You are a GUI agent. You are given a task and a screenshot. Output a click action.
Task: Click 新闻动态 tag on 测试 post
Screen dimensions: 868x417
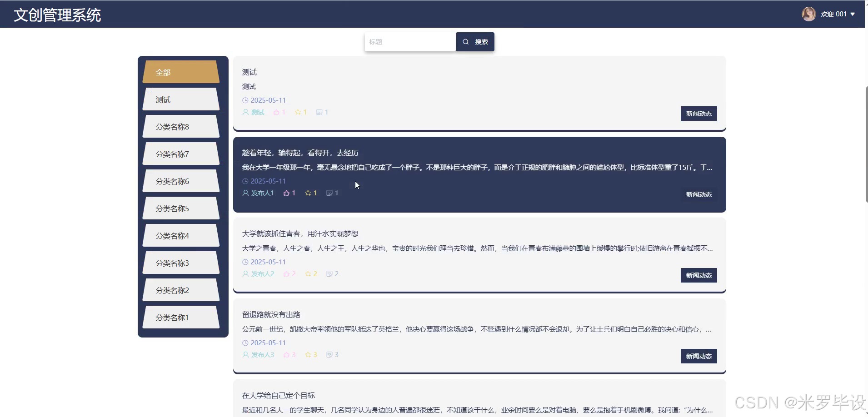[x=698, y=114]
